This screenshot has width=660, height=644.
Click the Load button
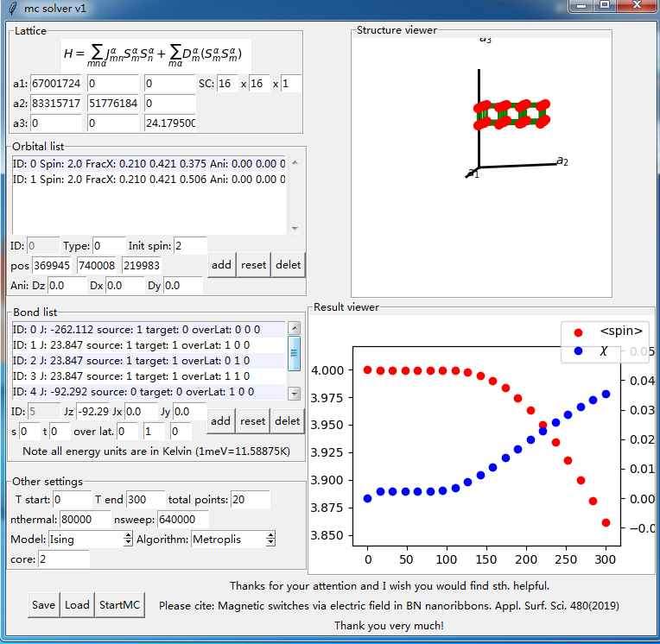tap(77, 604)
